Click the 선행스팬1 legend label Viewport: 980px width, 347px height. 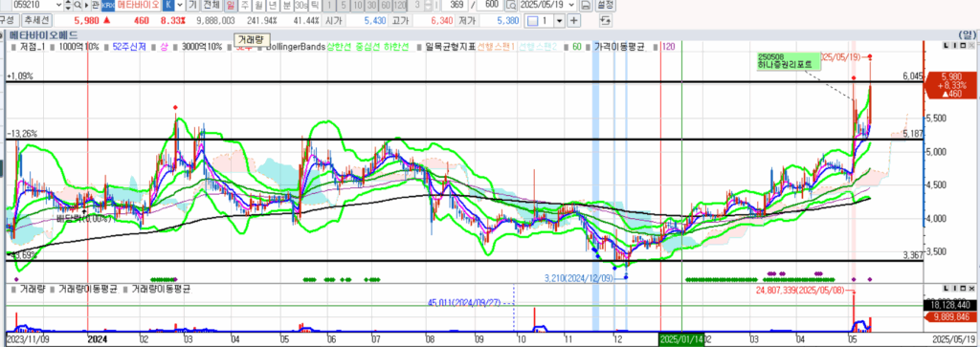click(x=496, y=46)
